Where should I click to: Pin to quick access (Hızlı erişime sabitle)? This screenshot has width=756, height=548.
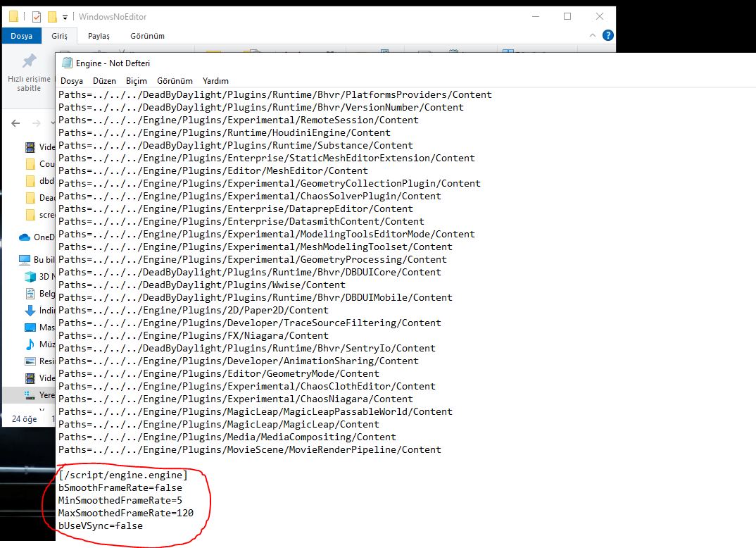pos(29,73)
